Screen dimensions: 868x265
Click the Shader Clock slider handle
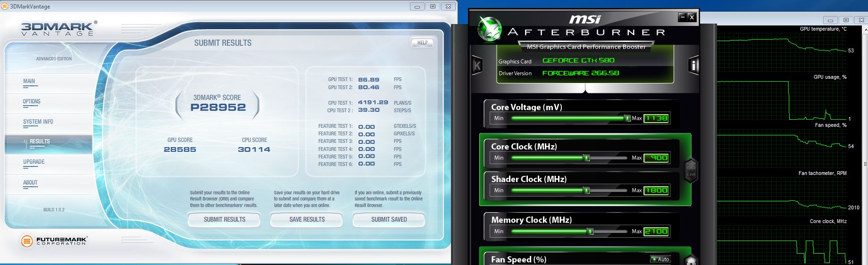coord(586,190)
